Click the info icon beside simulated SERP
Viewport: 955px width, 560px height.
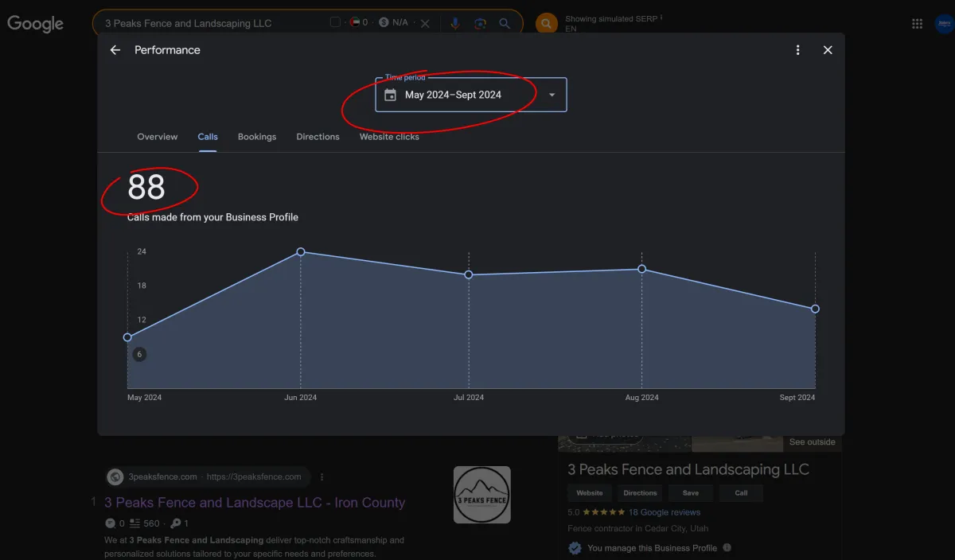click(661, 17)
